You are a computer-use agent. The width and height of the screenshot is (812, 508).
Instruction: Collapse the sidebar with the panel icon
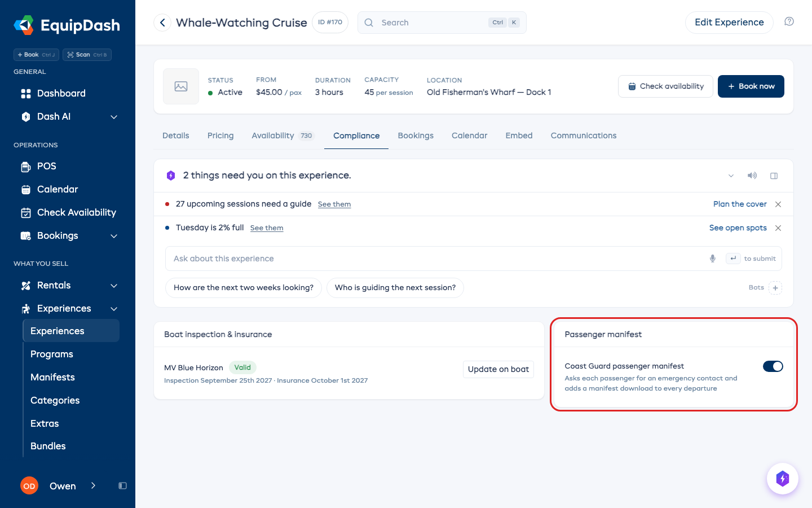[122, 486]
